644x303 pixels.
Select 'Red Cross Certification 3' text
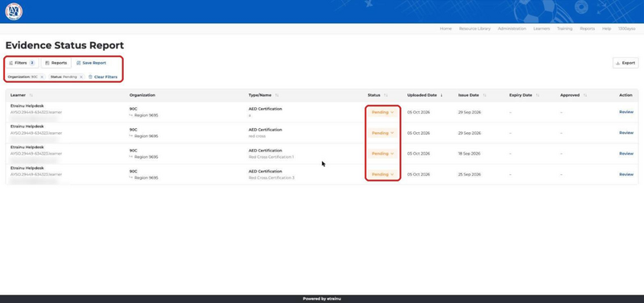[271, 178]
